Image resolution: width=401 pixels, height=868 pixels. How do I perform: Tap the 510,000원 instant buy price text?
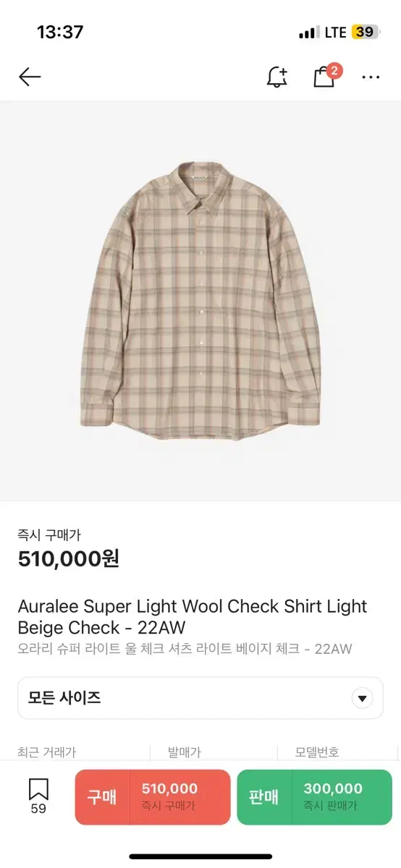click(68, 558)
